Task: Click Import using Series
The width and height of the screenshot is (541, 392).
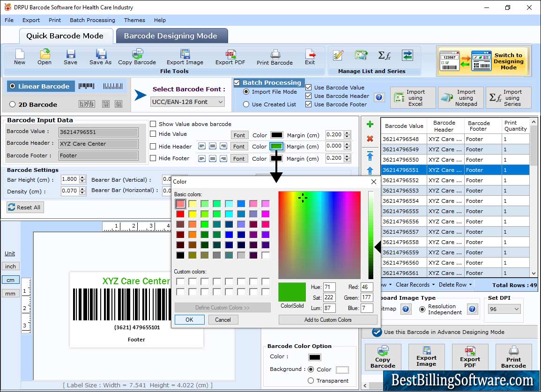Action: point(509,98)
